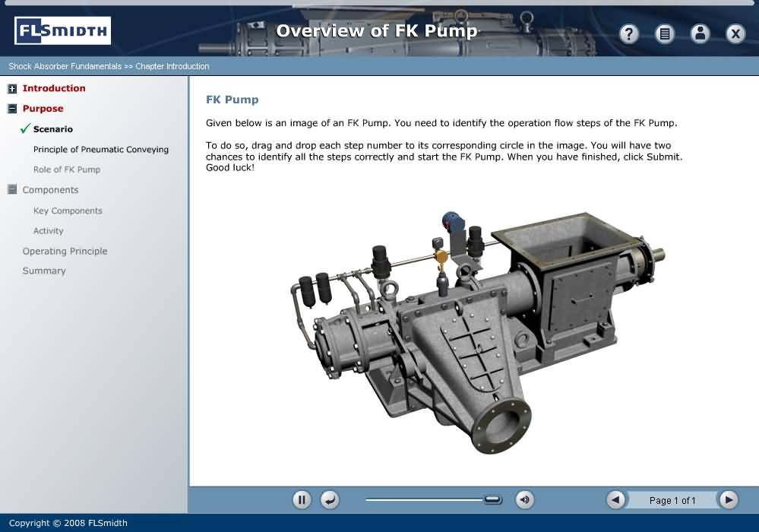
Task: Replay the current page
Action: (x=329, y=499)
